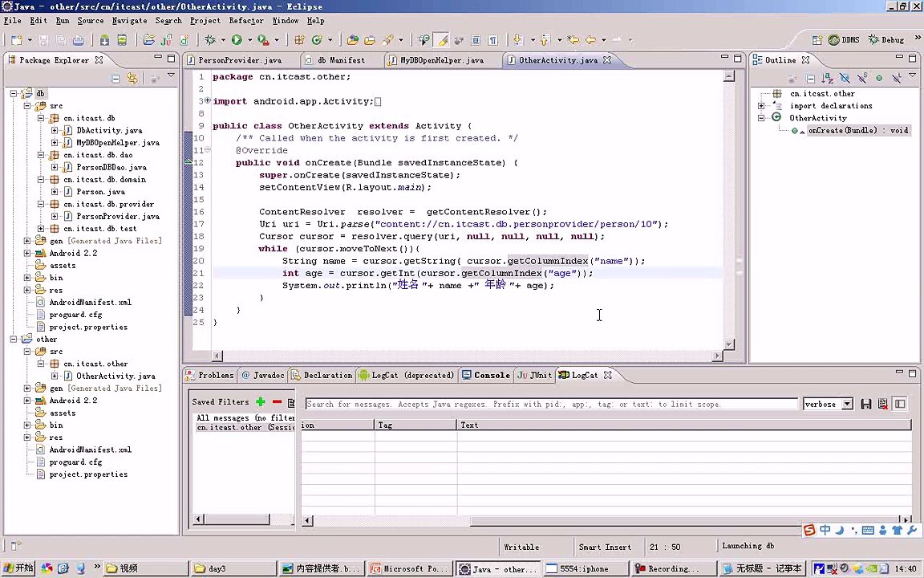The image size is (924, 578).
Task: Click the New Java class toolbar icon
Action: 317,40
